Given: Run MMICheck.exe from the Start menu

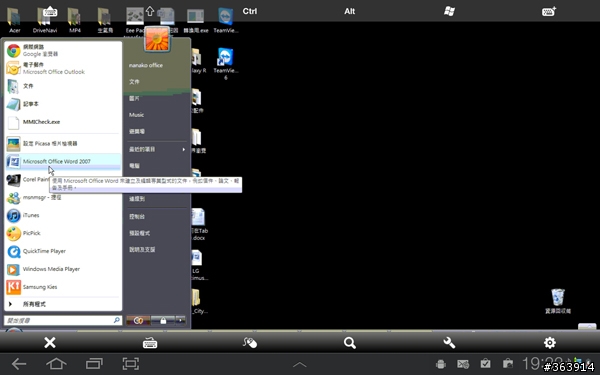Looking at the screenshot, I should [x=63, y=122].
